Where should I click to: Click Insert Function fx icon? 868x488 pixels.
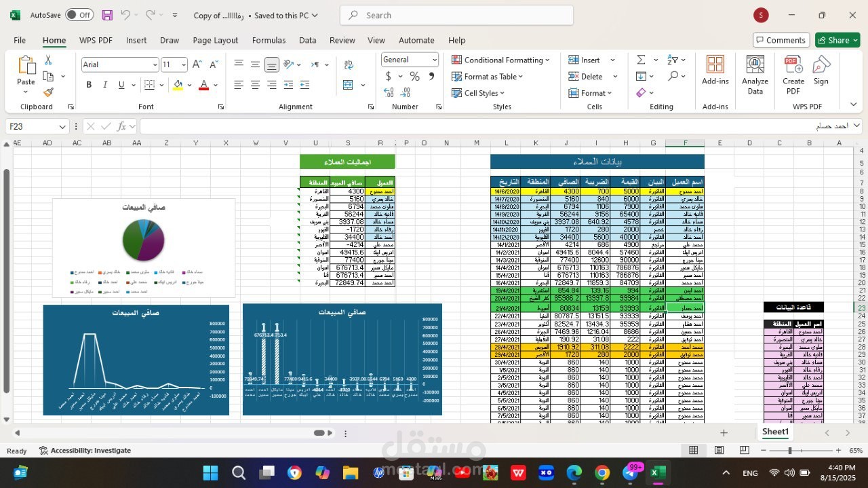coord(122,126)
